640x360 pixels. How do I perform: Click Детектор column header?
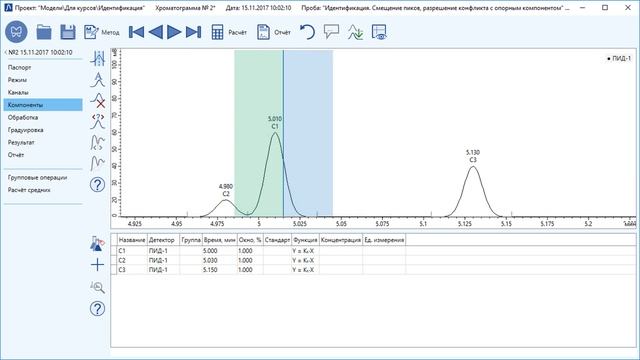pyautogui.click(x=163, y=240)
